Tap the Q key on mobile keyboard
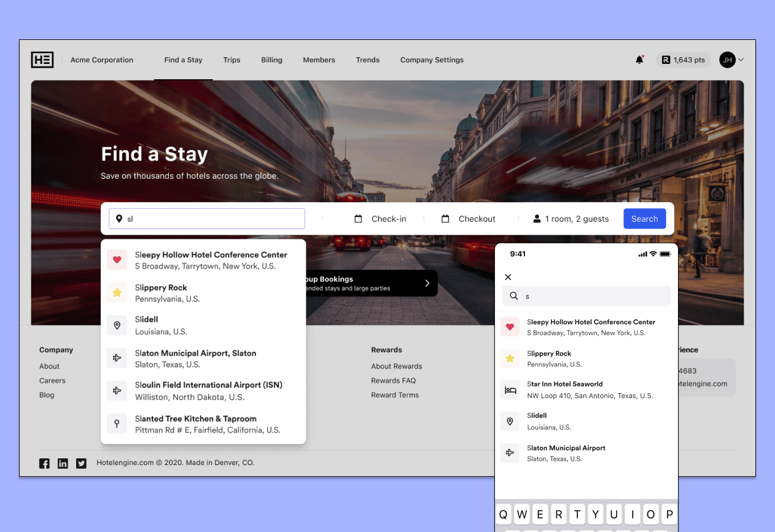This screenshot has width=775, height=532. pyautogui.click(x=504, y=514)
